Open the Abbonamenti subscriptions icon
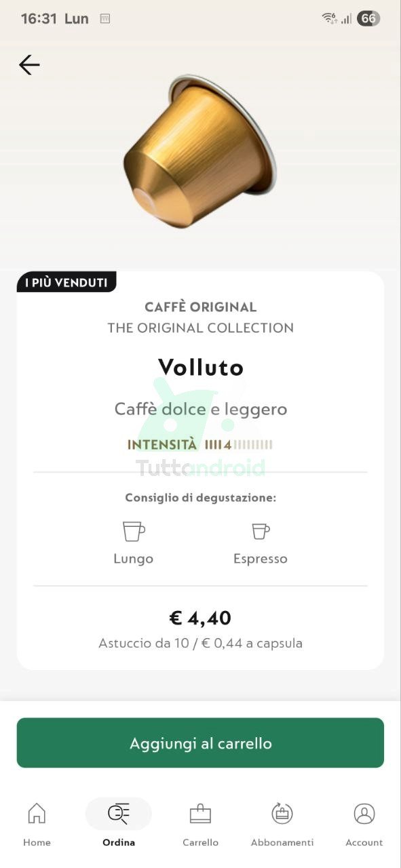This screenshot has width=401, height=868. 282,813
